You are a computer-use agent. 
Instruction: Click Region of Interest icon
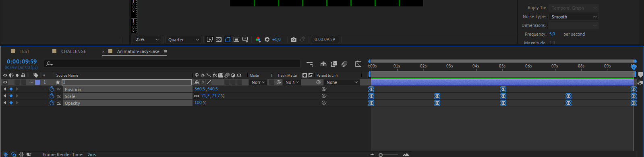pyautogui.click(x=236, y=39)
